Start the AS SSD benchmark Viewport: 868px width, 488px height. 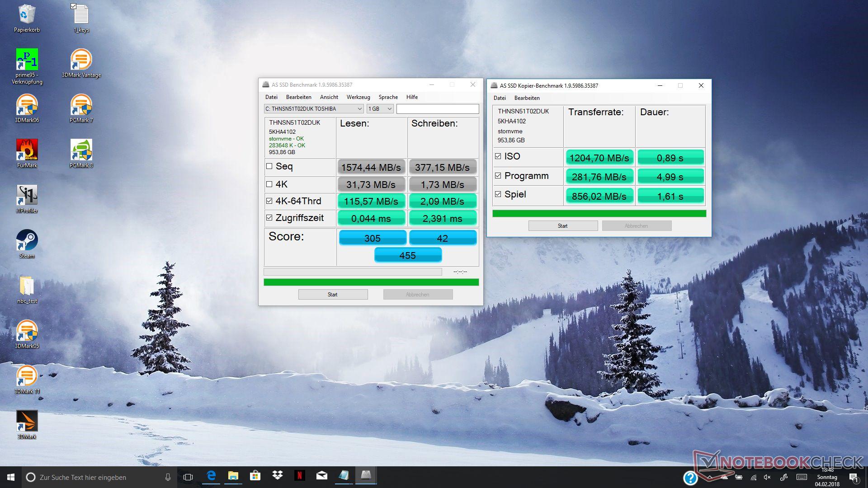click(x=333, y=295)
